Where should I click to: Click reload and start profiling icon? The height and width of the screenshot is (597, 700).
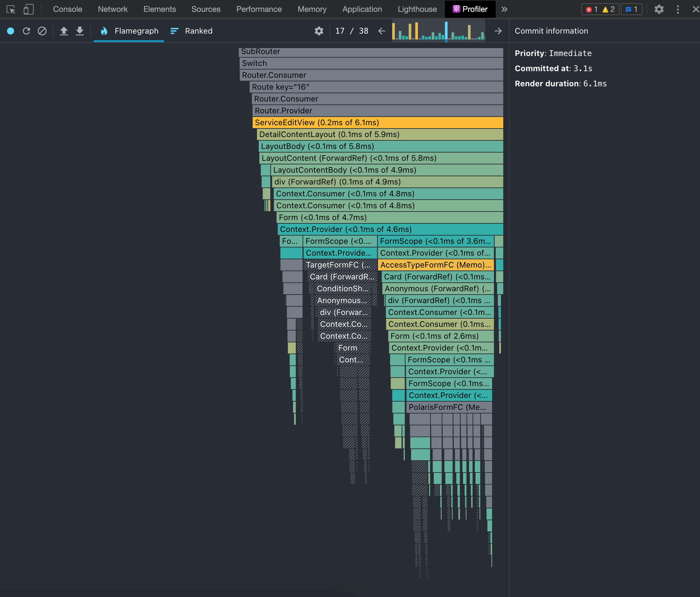(x=26, y=31)
